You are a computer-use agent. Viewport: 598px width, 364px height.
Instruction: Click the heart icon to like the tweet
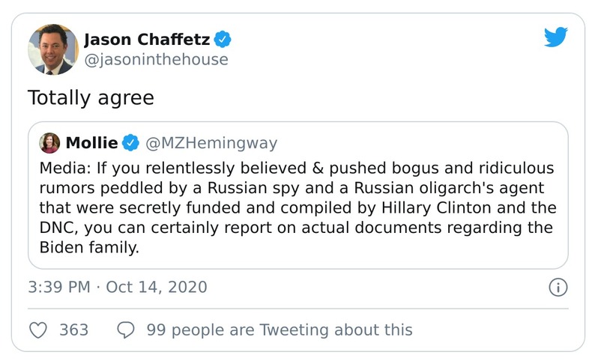(37, 330)
